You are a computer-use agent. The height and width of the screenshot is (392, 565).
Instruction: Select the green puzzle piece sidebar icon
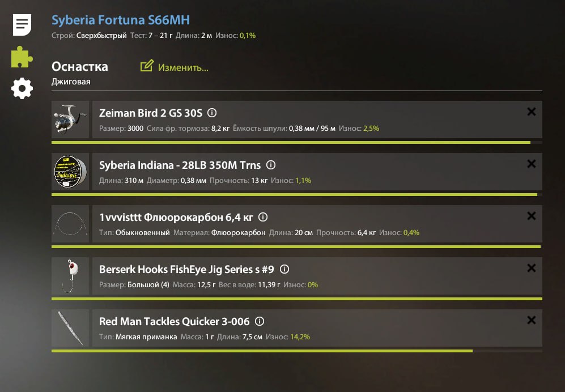22,57
